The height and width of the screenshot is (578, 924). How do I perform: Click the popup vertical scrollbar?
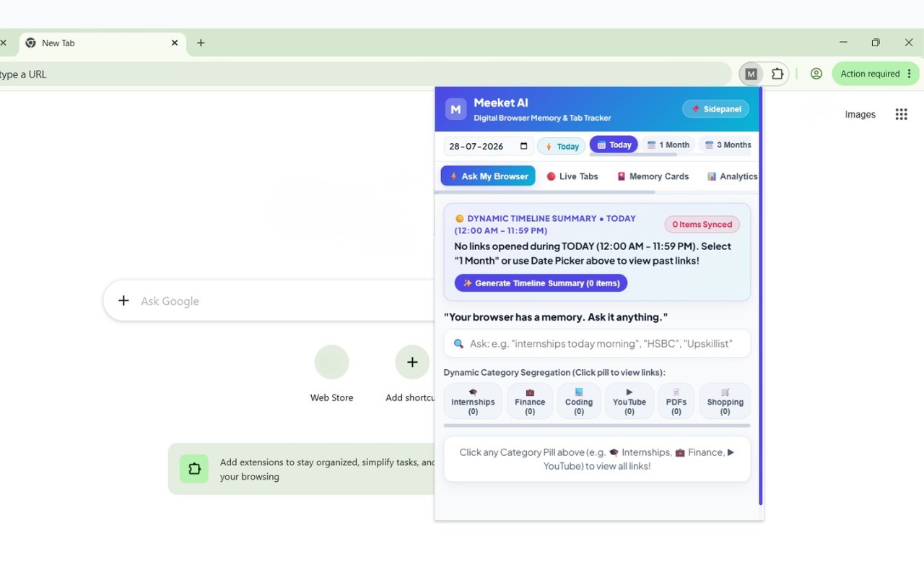[x=760, y=296]
